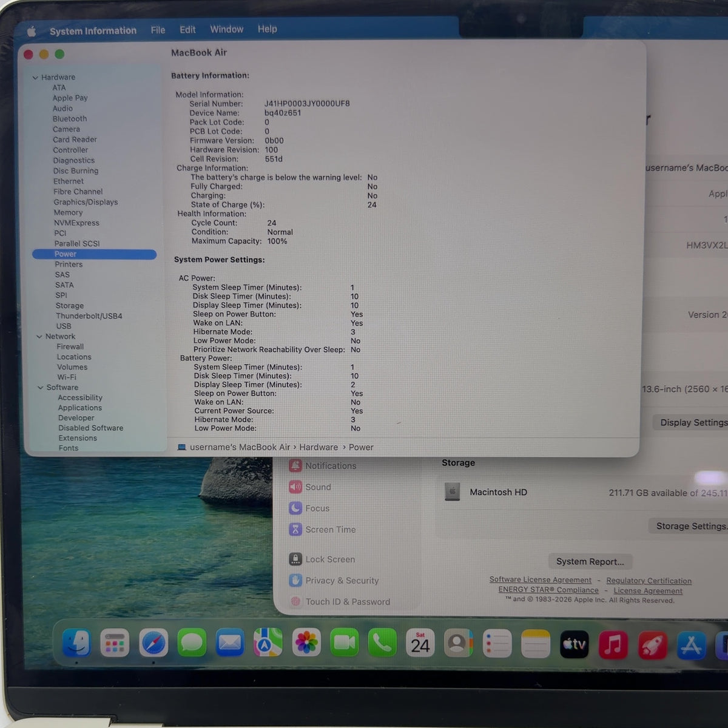This screenshot has width=728, height=728.
Task: Open the Edit menu
Action: (x=187, y=30)
